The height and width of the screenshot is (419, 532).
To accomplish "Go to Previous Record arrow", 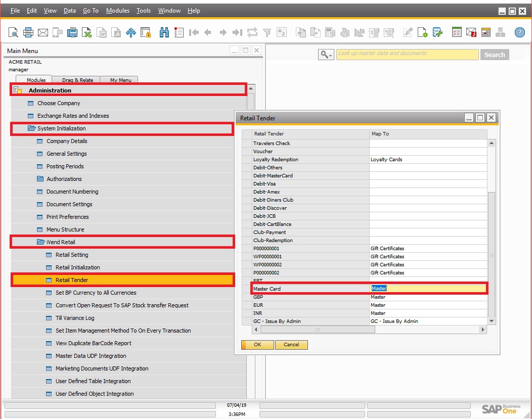I will pyautogui.click(x=208, y=32).
